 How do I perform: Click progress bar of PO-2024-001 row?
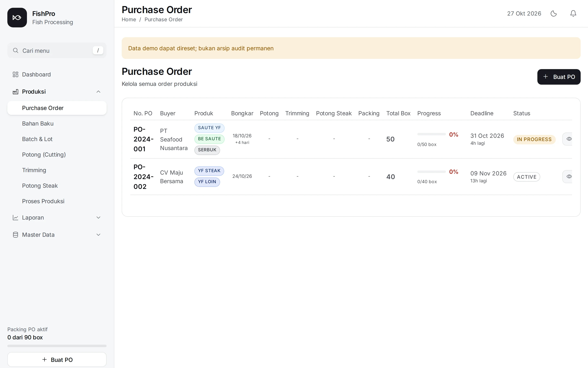tap(431, 134)
